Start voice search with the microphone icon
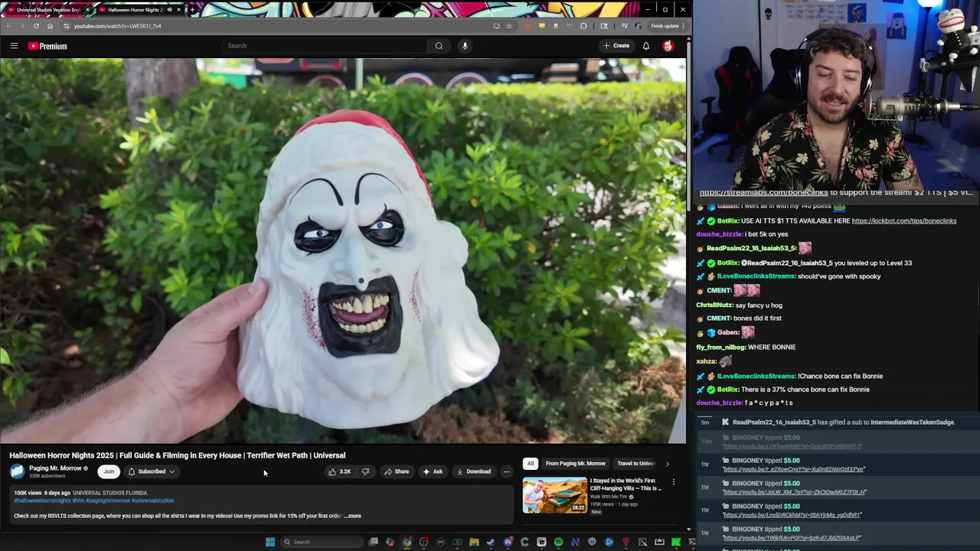Screen dimensions: 980x551 point(465,46)
